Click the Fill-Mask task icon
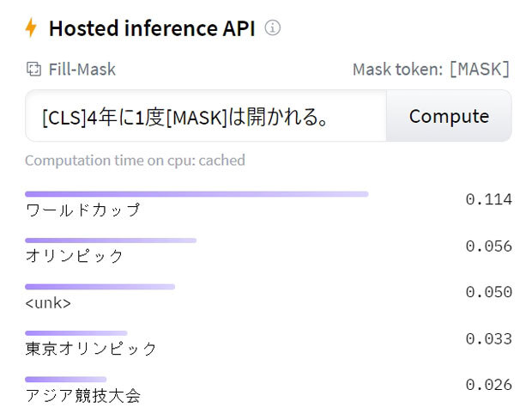The height and width of the screenshot is (420, 532). click(33, 70)
